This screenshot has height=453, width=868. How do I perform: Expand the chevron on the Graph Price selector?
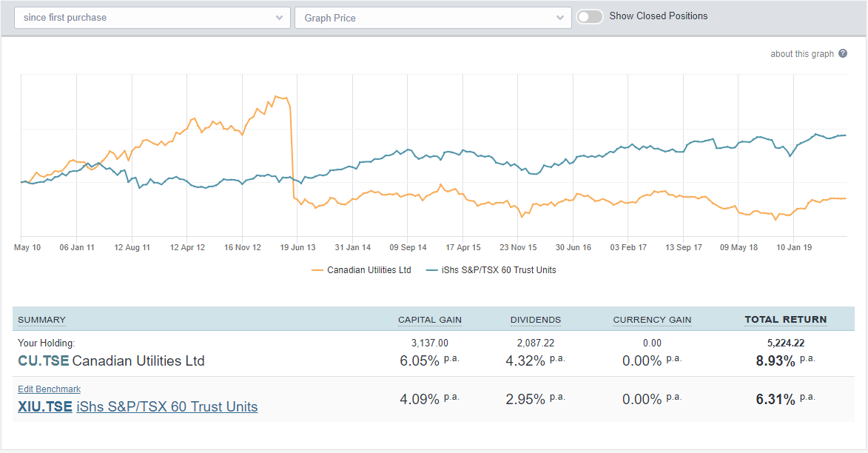click(560, 17)
